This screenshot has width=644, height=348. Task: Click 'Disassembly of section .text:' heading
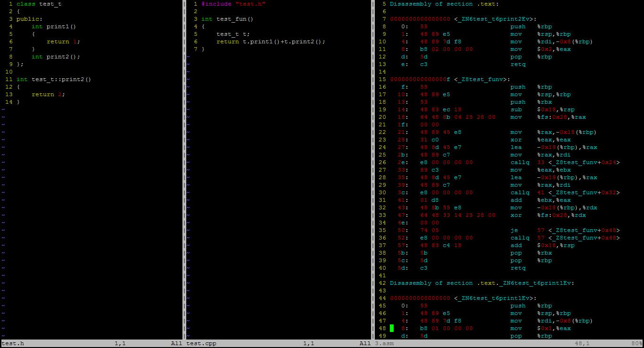(444, 4)
